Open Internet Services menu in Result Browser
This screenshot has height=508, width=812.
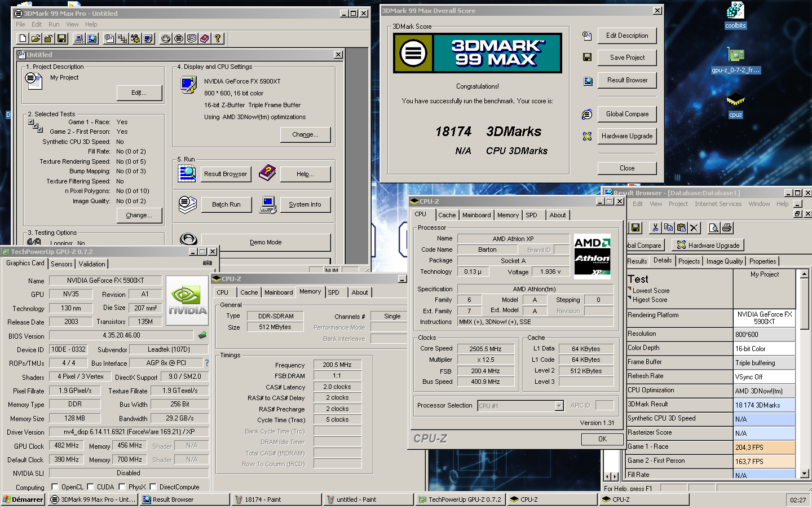coord(718,204)
